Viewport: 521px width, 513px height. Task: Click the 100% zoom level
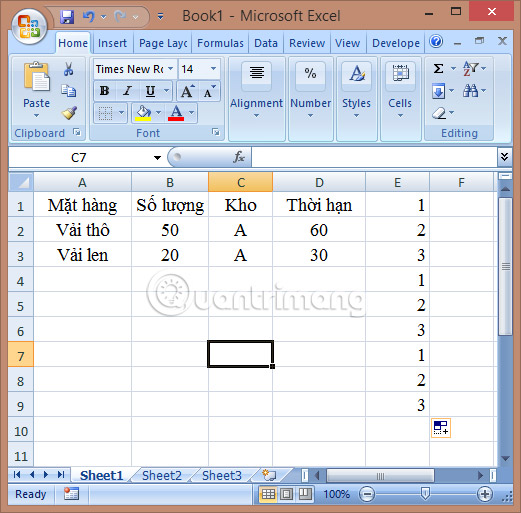(x=337, y=494)
